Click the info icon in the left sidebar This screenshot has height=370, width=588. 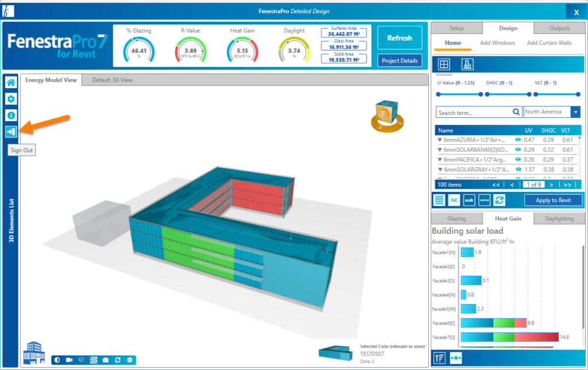11,115
